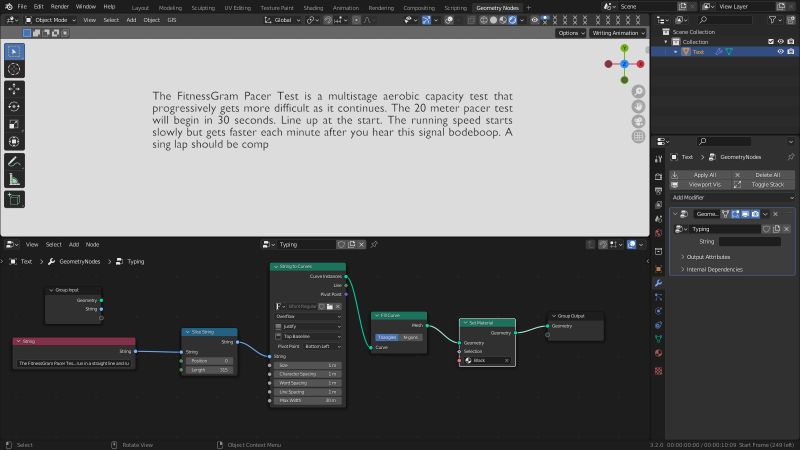This screenshot has width=800, height=450.
Task: Open the Overflow dropdown in String to Curves
Action: [x=308, y=316]
